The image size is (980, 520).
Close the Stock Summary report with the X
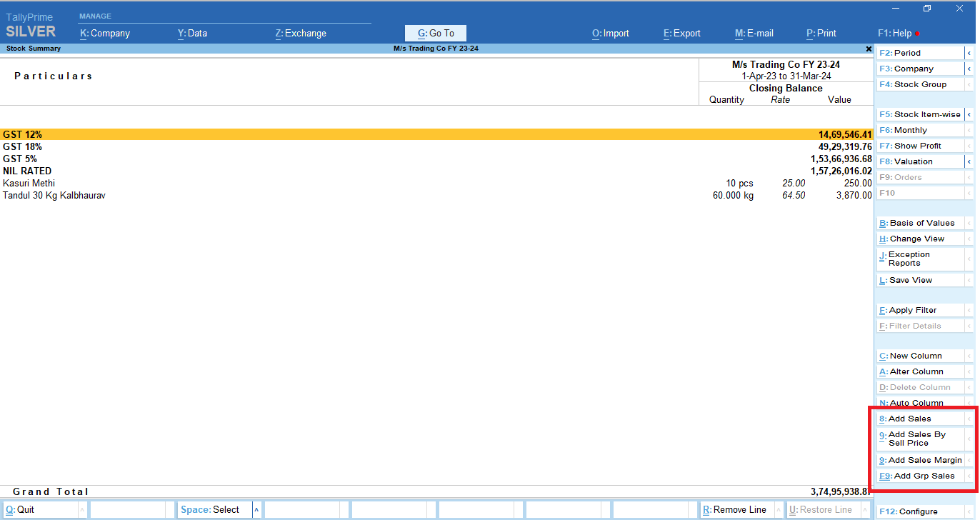pyautogui.click(x=869, y=49)
